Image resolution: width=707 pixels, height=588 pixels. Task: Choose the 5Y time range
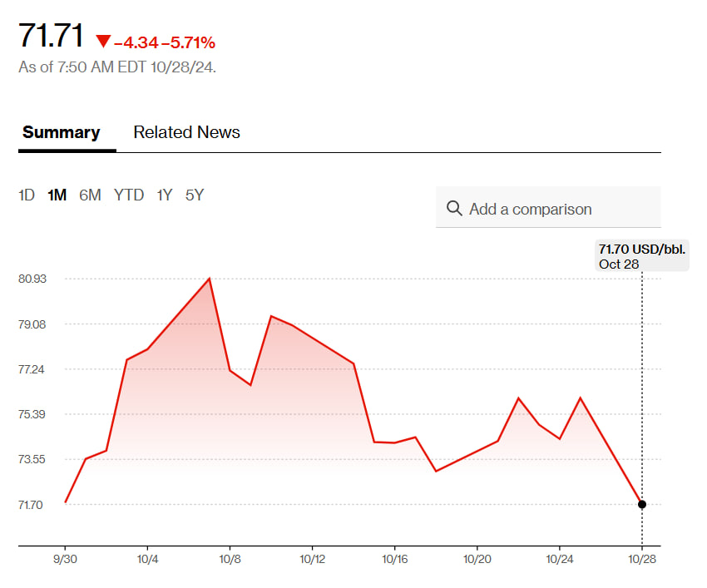tap(195, 195)
